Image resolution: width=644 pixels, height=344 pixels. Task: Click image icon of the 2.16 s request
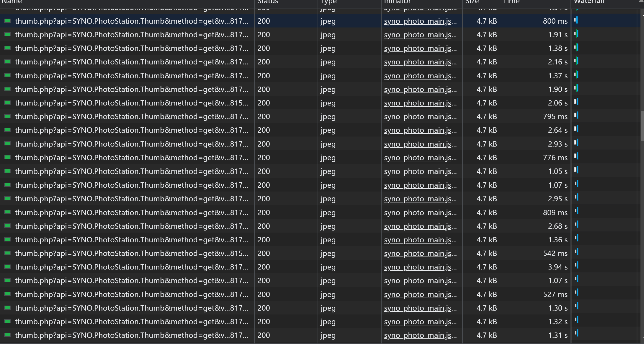(x=7, y=62)
